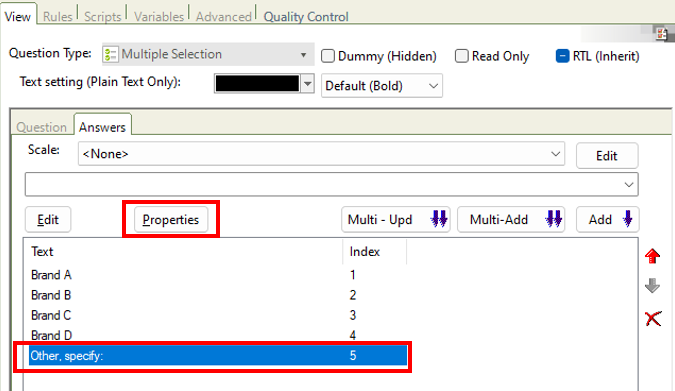675x391 pixels.
Task: Click the Add answer button
Action: click(x=608, y=220)
